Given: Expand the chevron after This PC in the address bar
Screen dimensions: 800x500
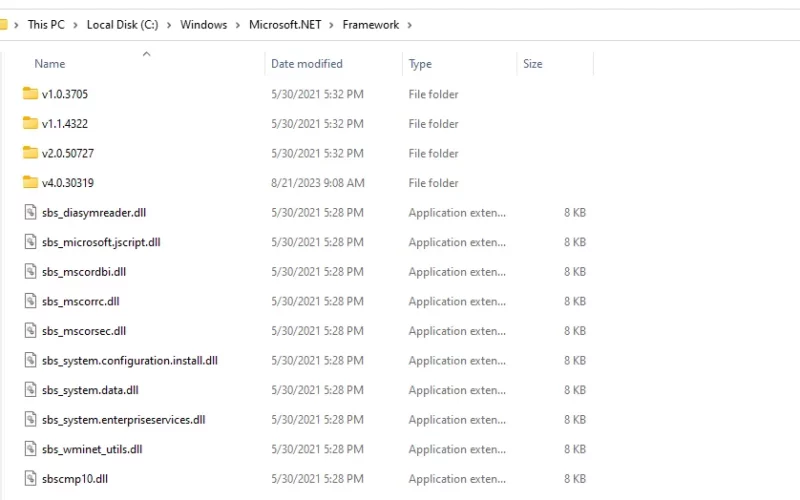Looking at the screenshot, I should click(x=76, y=25).
